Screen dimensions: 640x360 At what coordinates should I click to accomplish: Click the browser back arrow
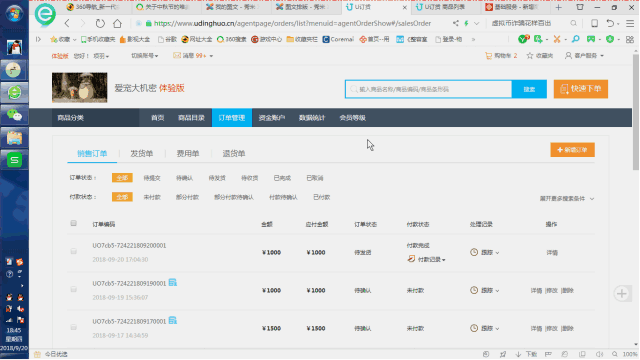tap(67, 23)
